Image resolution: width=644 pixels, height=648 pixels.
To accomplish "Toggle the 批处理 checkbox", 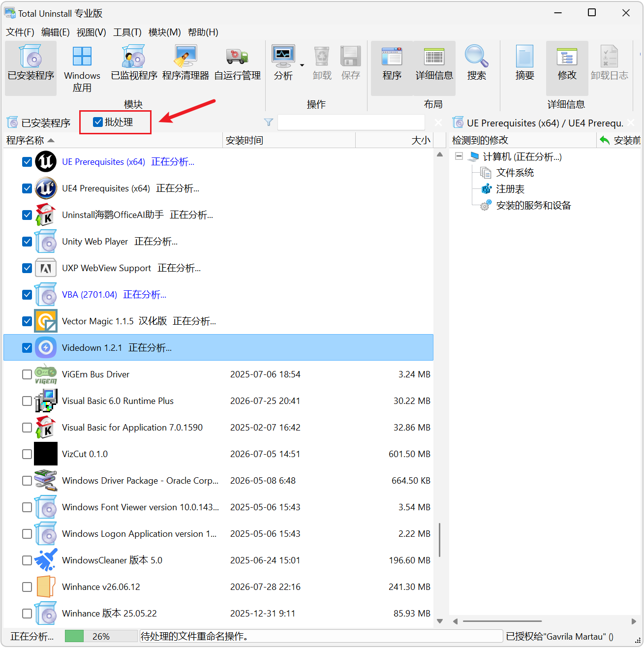I will pyautogui.click(x=98, y=122).
